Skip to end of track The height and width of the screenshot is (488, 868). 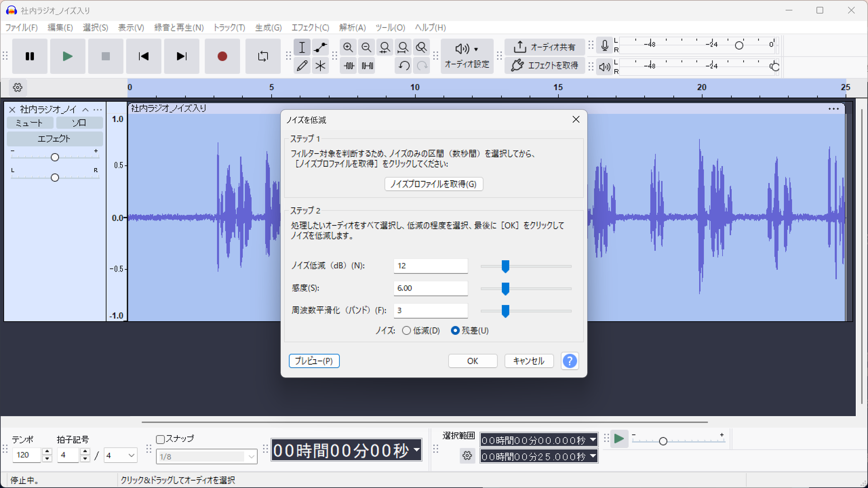click(x=182, y=56)
